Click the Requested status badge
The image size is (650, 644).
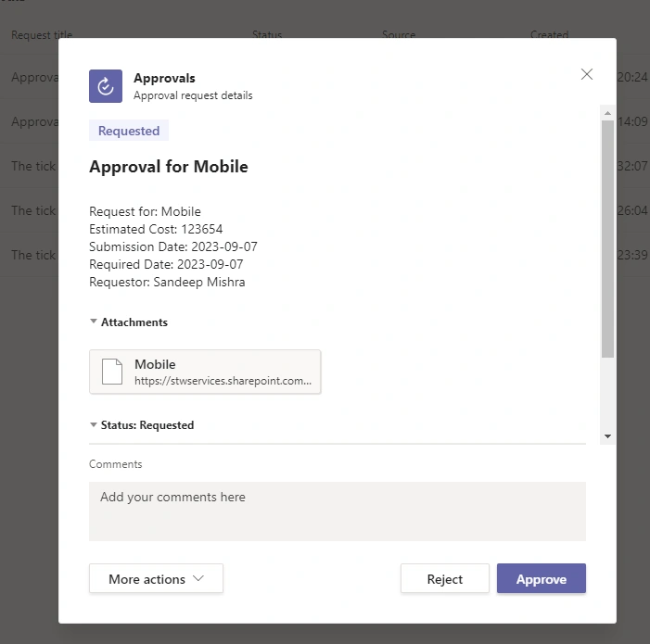point(129,131)
